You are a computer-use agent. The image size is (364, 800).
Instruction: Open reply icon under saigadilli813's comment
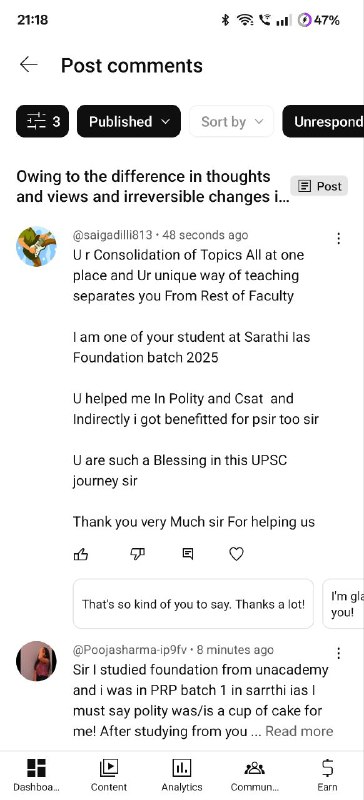click(x=188, y=554)
